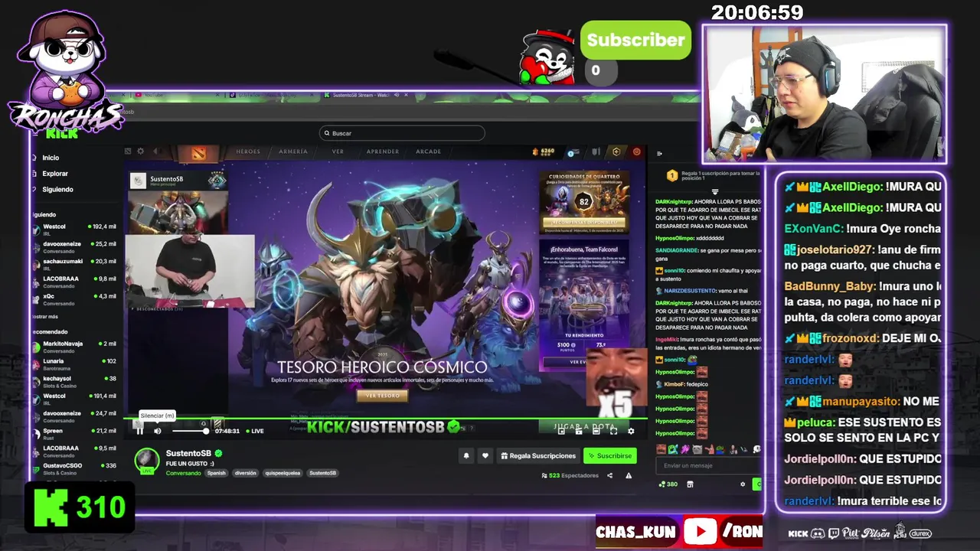Viewport: 980px width, 551px height.
Task: Open Siguiendo in Kick sidebar
Action: click(57, 189)
